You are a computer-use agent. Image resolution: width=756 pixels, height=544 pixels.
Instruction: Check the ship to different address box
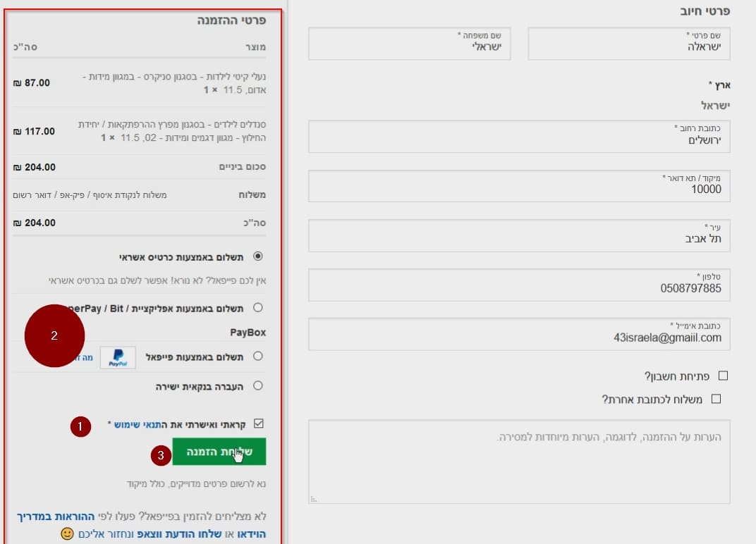point(717,399)
